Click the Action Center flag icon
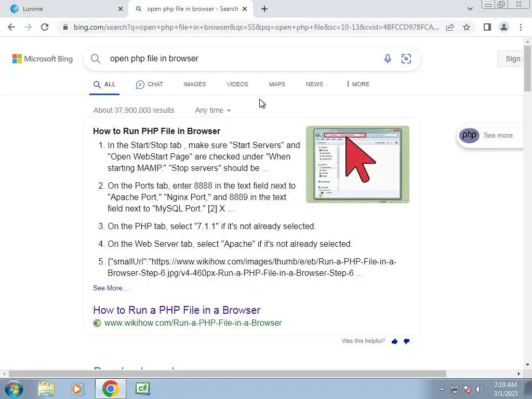 (x=467, y=389)
